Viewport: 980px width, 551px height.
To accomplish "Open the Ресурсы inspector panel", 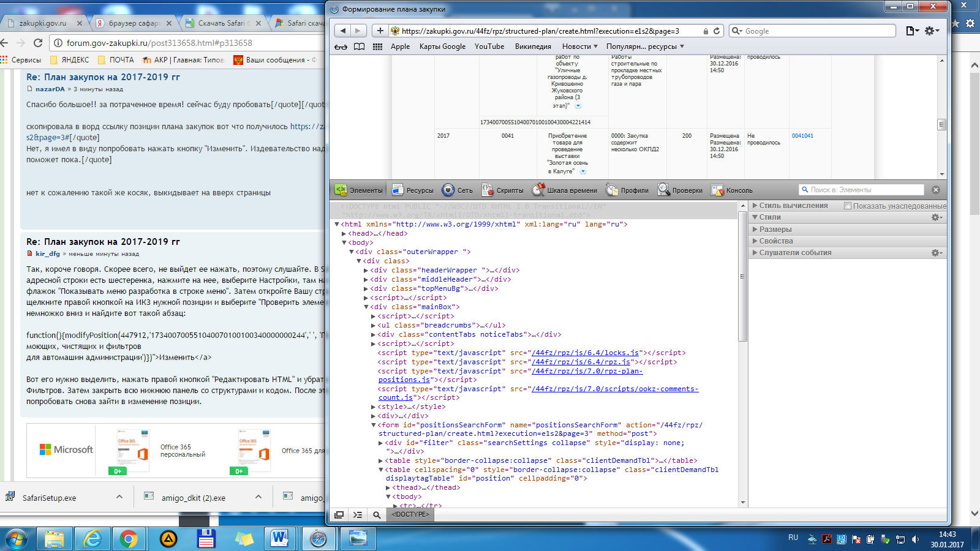I will point(412,190).
